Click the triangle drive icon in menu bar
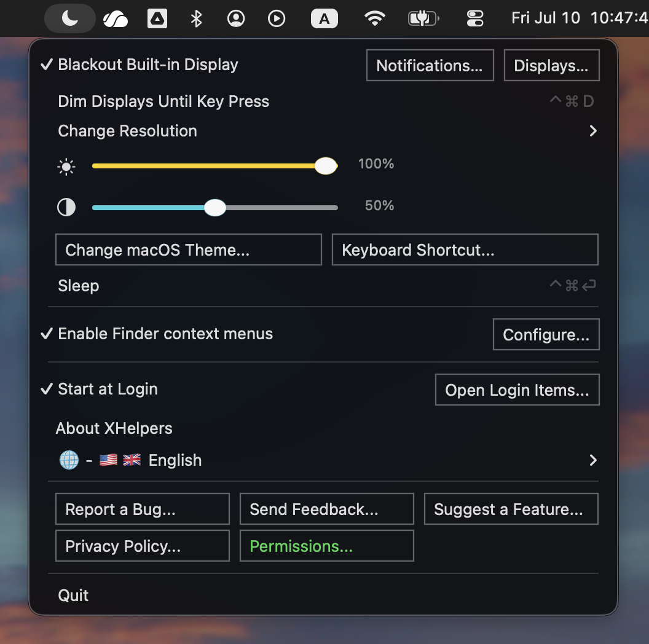Viewport: 649px width, 644px height. 157,18
